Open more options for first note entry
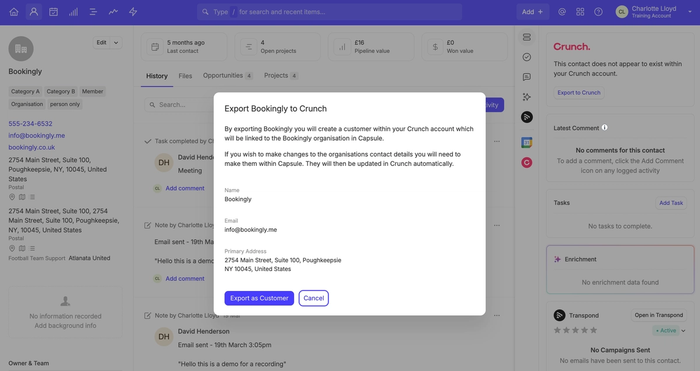The width and height of the screenshot is (700, 371). tap(497, 225)
